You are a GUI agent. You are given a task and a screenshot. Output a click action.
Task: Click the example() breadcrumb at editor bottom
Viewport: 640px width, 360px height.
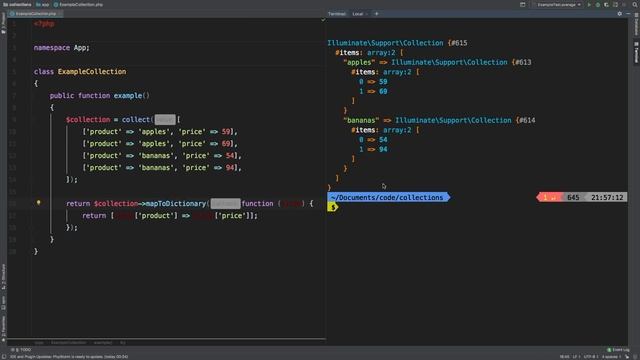(x=102, y=343)
